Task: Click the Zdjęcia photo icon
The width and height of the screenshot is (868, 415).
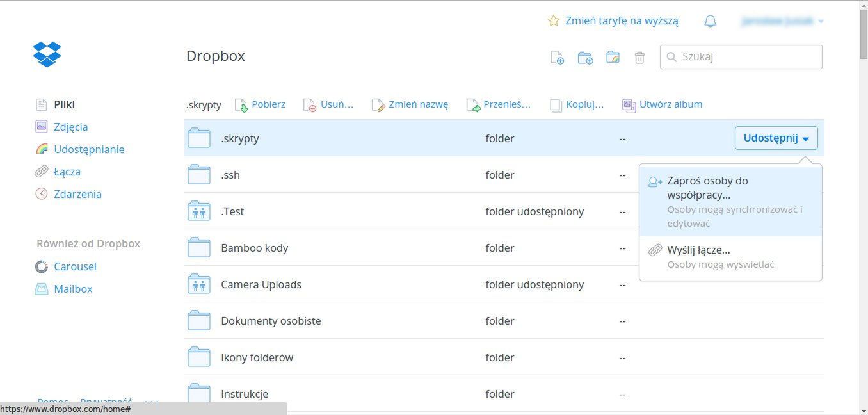Action: (42, 127)
